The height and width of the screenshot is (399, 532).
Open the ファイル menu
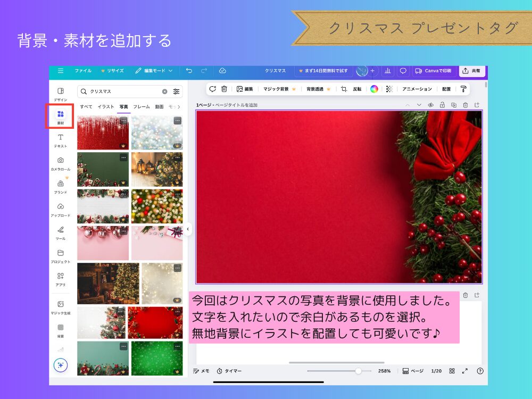tap(83, 71)
